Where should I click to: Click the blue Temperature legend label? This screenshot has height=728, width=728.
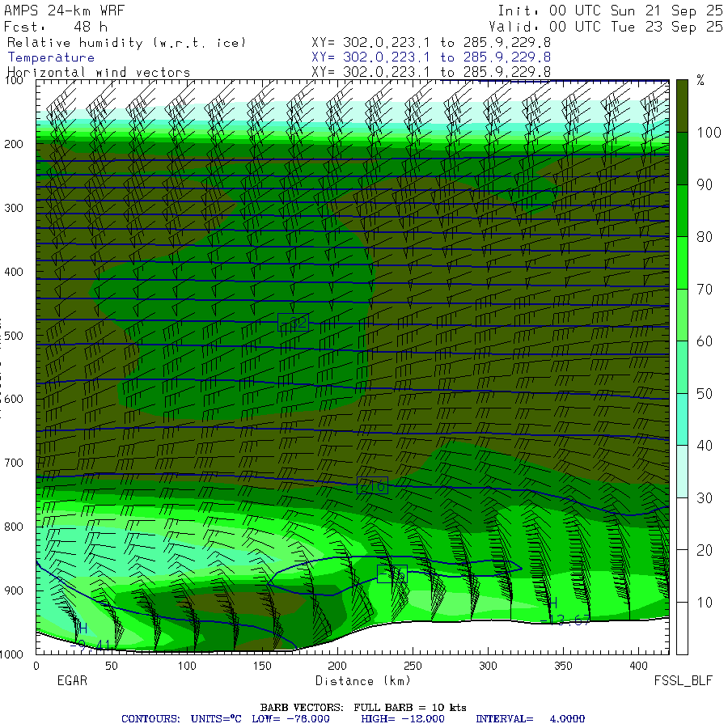coord(51,57)
